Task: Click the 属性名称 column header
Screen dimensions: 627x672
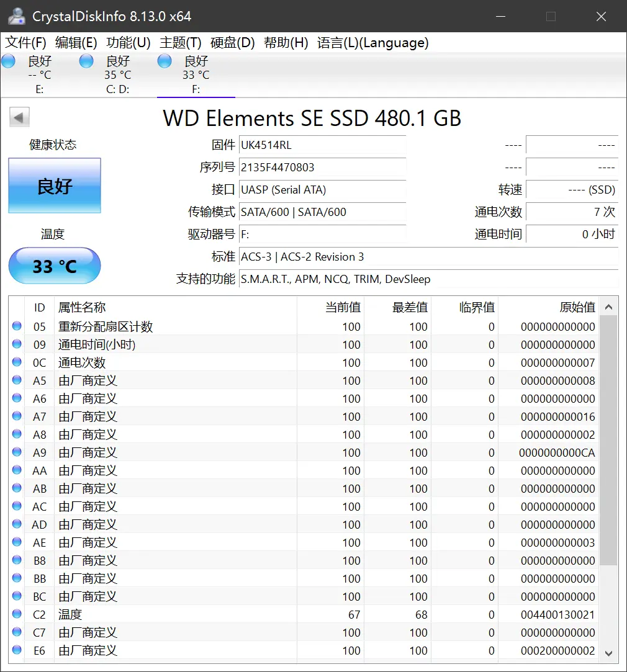Action: pos(176,307)
